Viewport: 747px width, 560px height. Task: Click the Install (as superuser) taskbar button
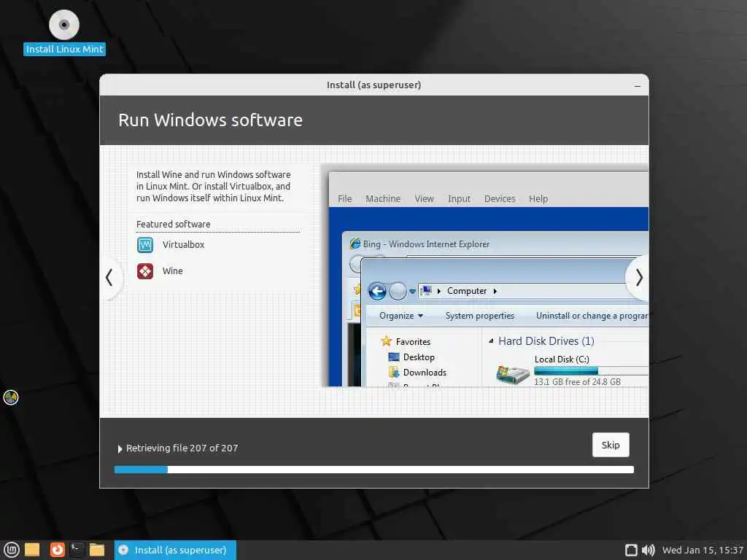point(175,550)
